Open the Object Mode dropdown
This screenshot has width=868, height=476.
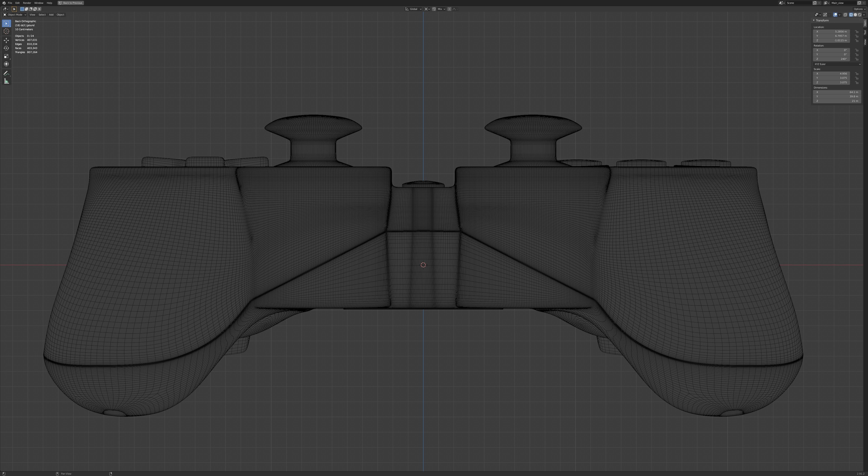point(14,15)
